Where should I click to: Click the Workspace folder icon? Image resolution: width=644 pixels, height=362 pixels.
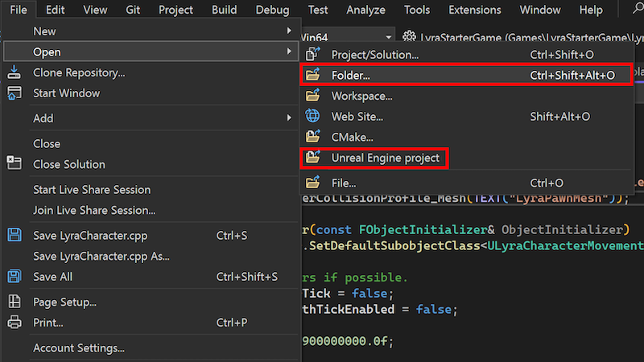click(313, 96)
